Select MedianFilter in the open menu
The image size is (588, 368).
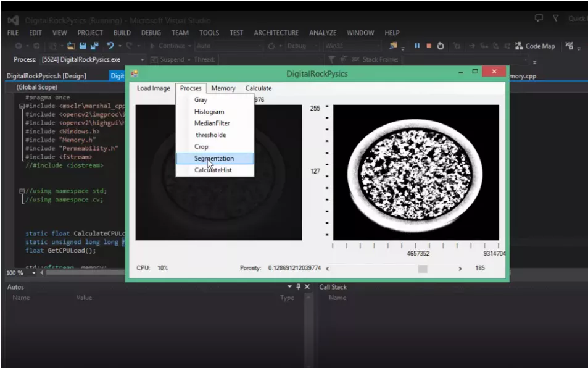coord(212,123)
